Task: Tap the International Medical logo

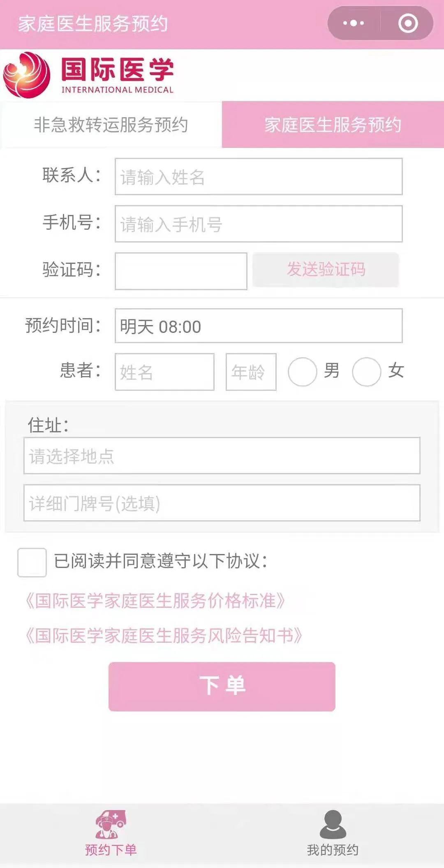Action: tap(88, 75)
